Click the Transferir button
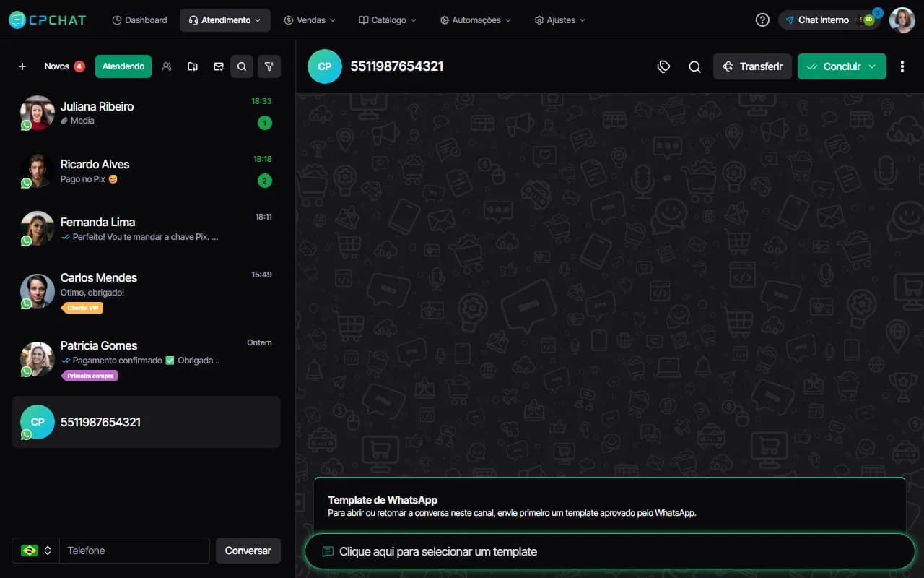Screen dimensions: 924x578 point(752,66)
